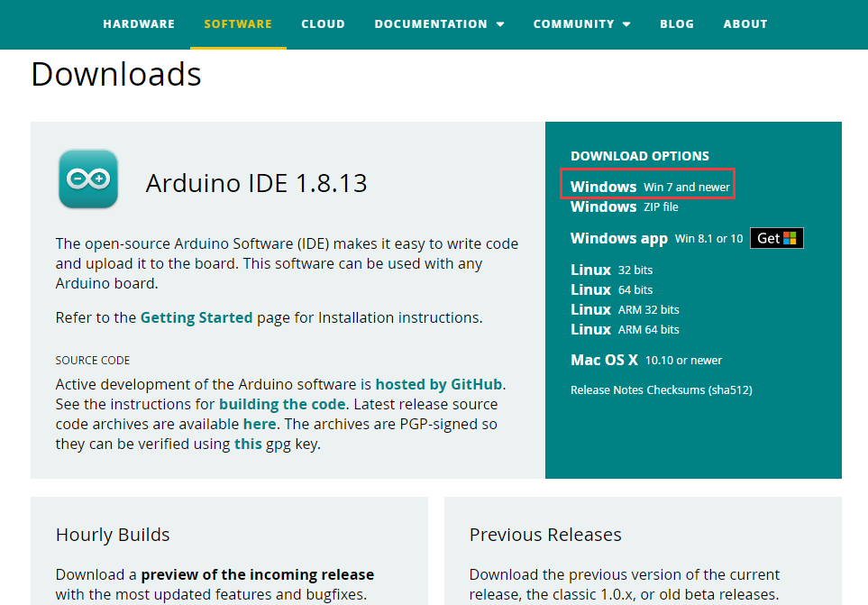The height and width of the screenshot is (605, 868).
Task: Click the Get Windows app store button
Action: click(x=776, y=238)
